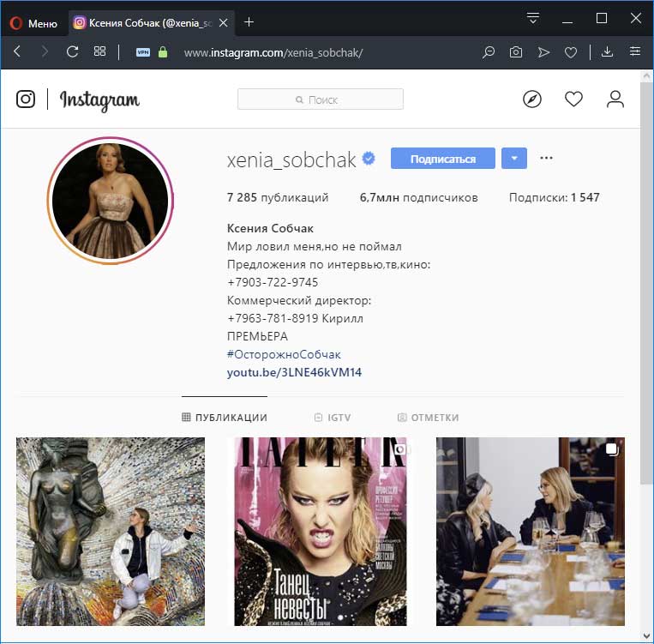The image size is (654, 644).
Task: Click the Instagram wordmark
Action: [x=99, y=100]
